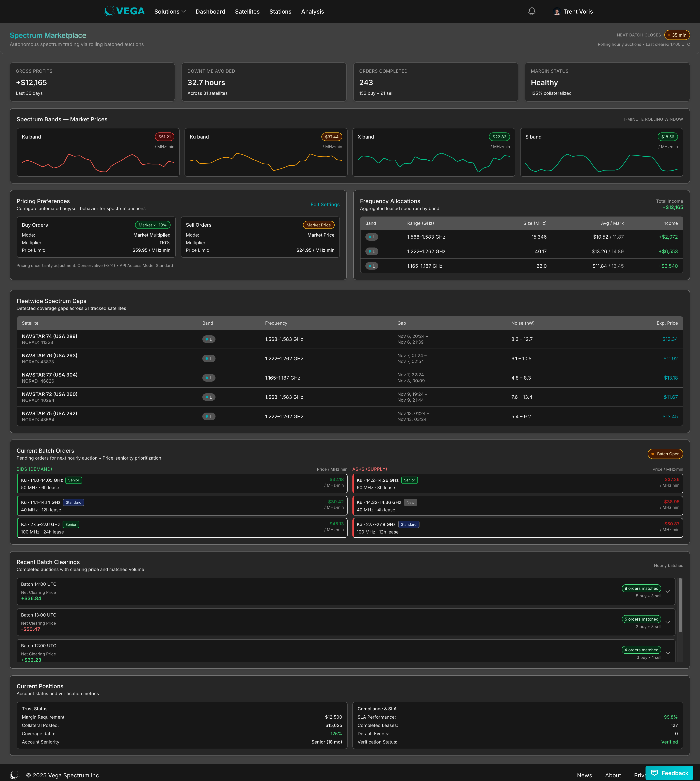Image resolution: width=700 pixels, height=781 pixels.
Task: Expand the Batch 14:00 UTC clearing details
Action: click(668, 591)
